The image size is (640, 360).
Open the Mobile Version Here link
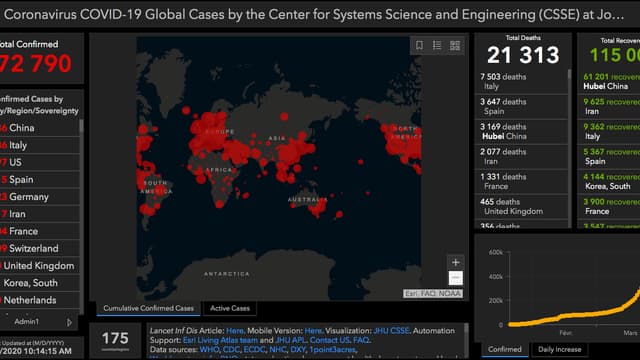click(x=313, y=331)
